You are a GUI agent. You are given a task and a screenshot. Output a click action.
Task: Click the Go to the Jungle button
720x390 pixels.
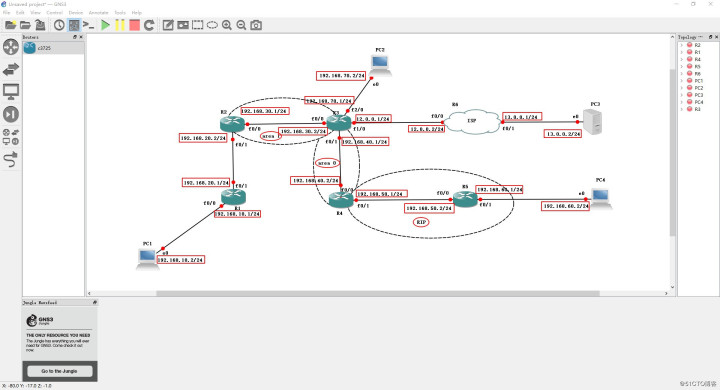pyautogui.click(x=60, y=371)
